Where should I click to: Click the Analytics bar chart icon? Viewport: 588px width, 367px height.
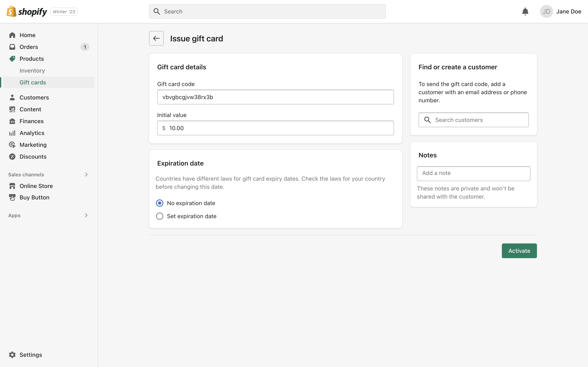click(12, 133)
